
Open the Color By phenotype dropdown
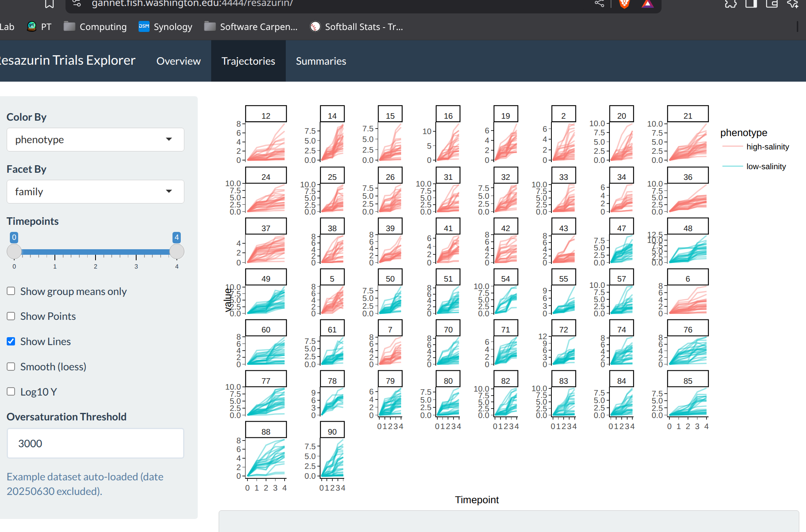95,140
